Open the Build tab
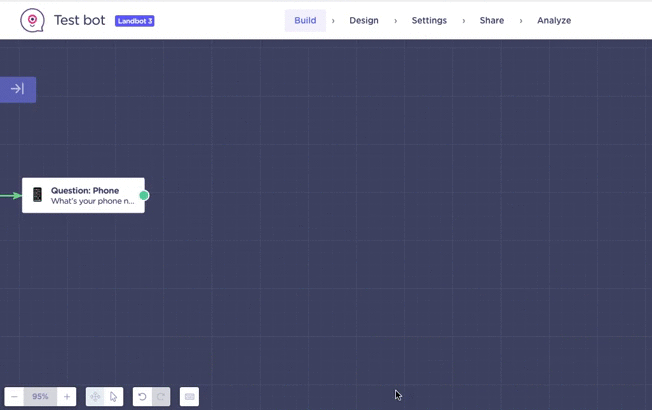The height and width of the screenshot is (410, 652). tap(305, 20)
